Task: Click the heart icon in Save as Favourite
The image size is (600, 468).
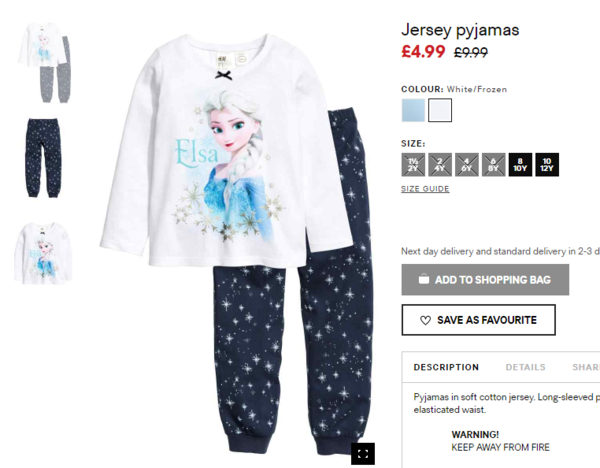Action: click(x=425, y=320)
